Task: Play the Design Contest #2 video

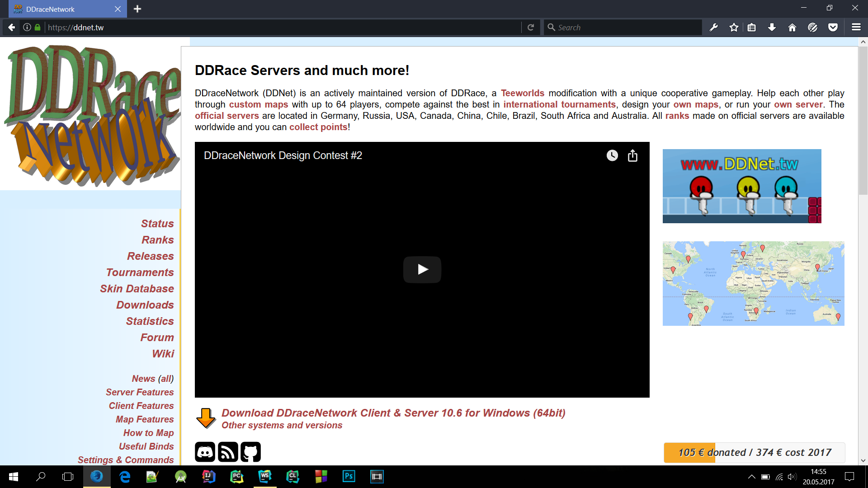Action: click(x=422, y=270)
